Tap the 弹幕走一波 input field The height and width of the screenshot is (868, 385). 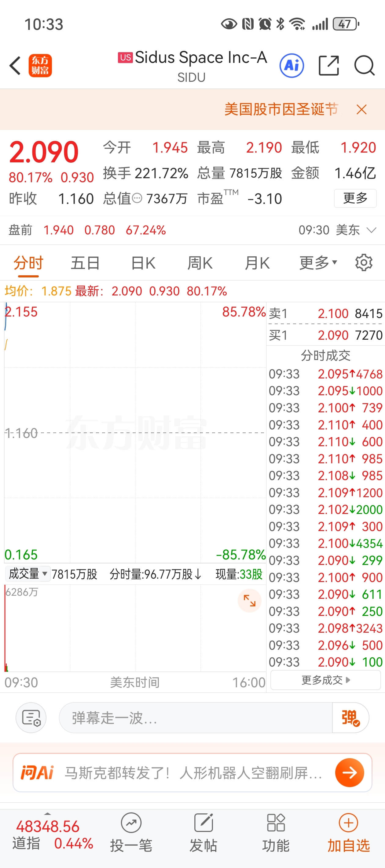[x=196, y=717]
